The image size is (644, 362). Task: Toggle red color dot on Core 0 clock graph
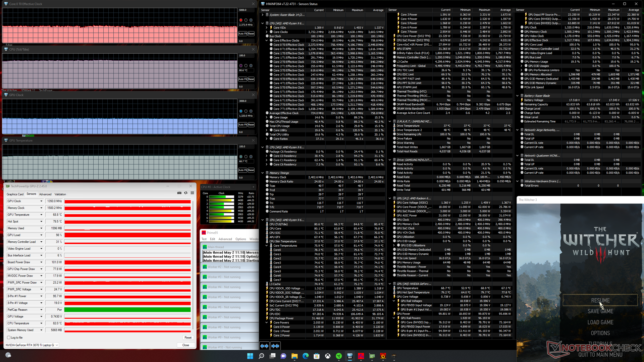pos(241,20)
